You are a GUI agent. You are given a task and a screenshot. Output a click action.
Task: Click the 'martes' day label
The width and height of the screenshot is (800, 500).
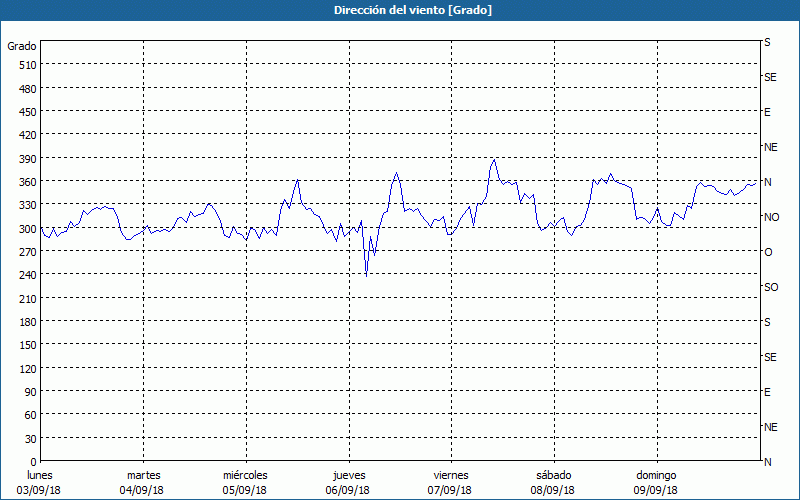[144, 476]
